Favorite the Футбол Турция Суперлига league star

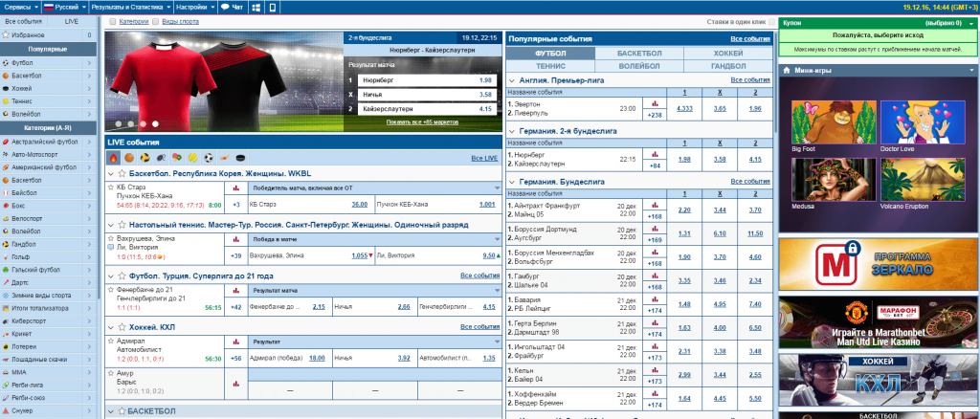coord(122,276)
